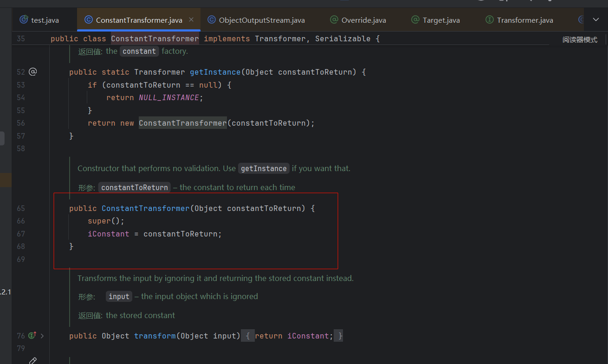Screen dimensions: 608x364
Task: Click the interface icon on Transformer.java tab
Action: (489, 20)
